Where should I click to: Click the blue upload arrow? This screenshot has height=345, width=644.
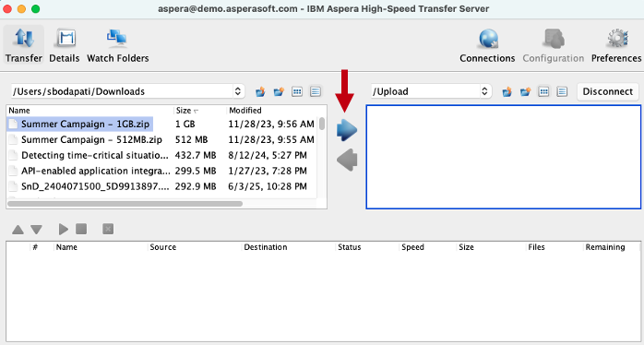click(347, 131)
